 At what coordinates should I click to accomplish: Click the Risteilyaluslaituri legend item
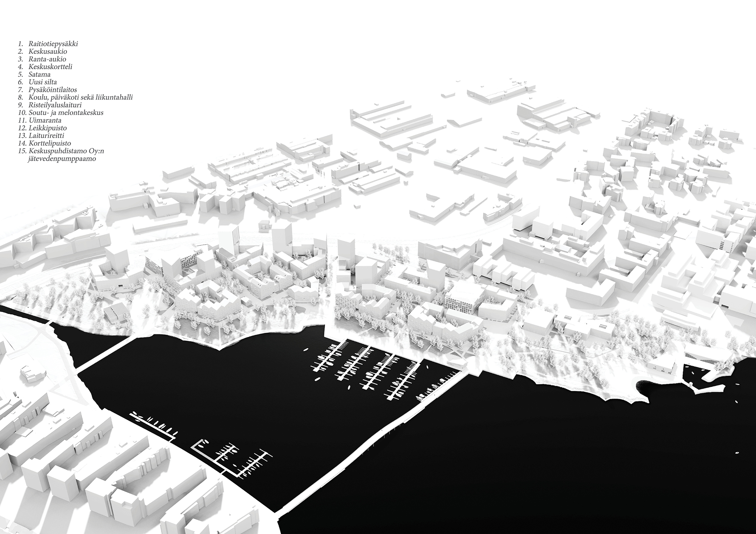pyautogui.click(x=55, y=105)
